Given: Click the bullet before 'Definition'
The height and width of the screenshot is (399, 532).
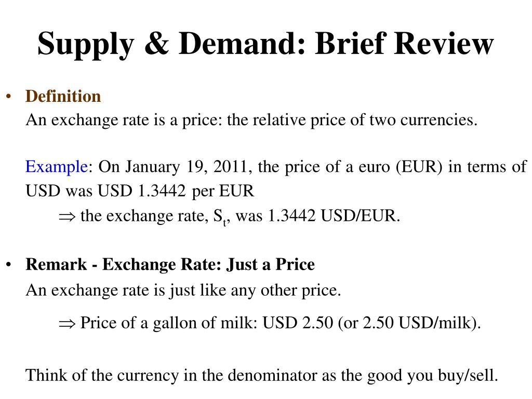Looking at the screenshot, I should click(9, 97).
